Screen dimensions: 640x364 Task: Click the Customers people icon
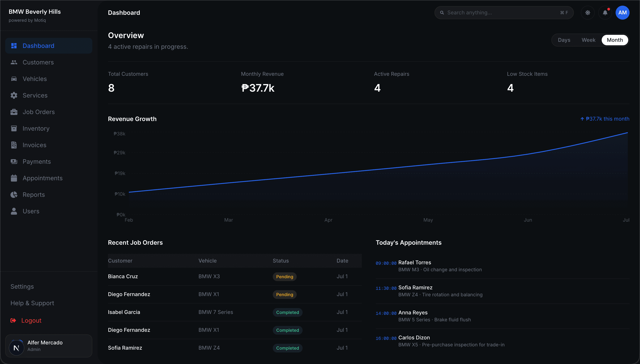click(x=14, y=62)
